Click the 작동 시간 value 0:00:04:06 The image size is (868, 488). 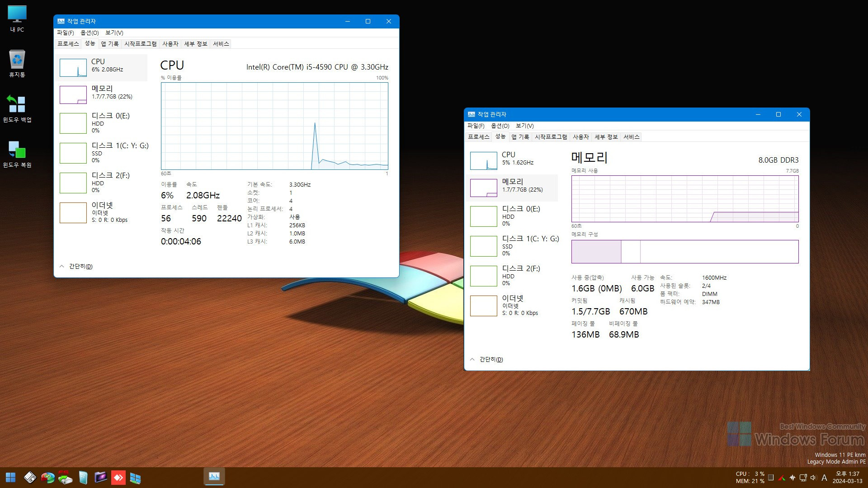click(181, 241)
